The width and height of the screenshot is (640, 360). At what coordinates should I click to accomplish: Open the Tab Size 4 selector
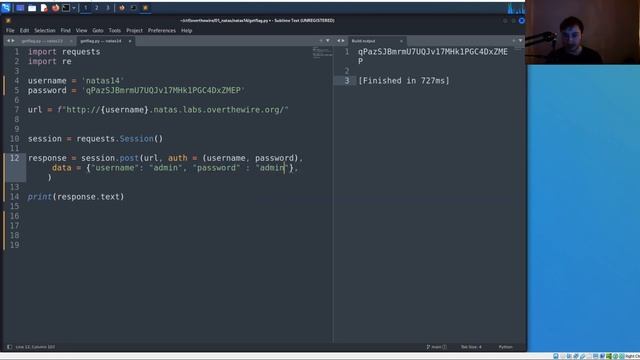coord(471,347)
